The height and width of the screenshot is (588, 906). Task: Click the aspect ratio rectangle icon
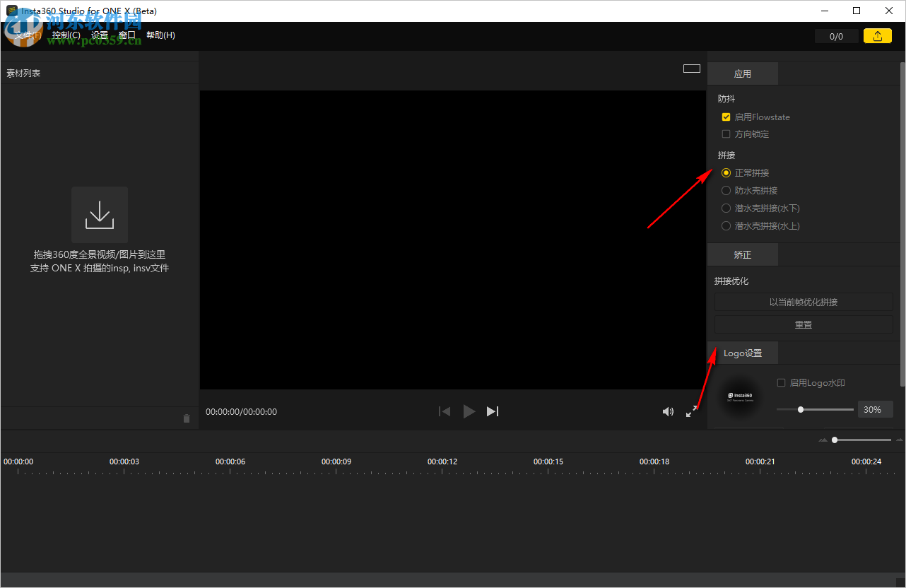pos(692,69)
